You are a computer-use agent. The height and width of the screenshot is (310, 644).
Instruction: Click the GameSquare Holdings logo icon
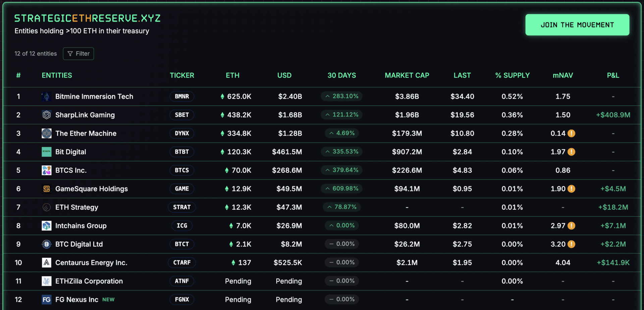[47, 189]
